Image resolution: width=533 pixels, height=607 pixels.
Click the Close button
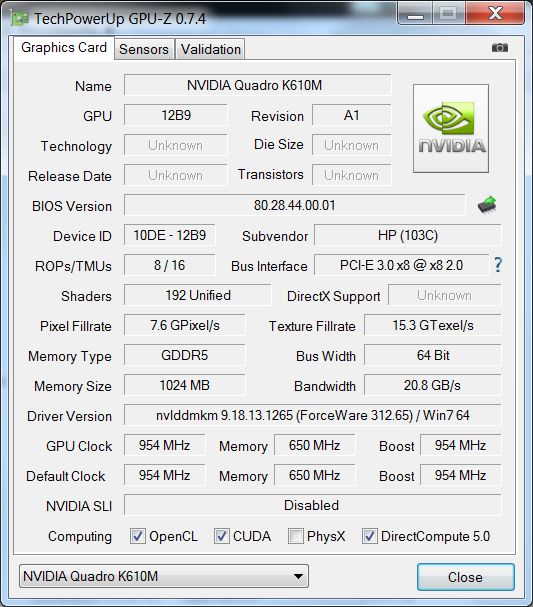466,577
